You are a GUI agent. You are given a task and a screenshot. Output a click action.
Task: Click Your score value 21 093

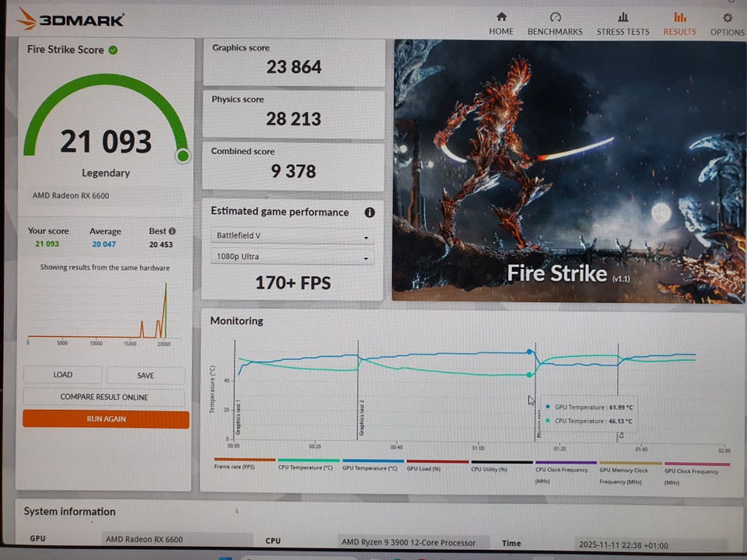pos(47,243)
